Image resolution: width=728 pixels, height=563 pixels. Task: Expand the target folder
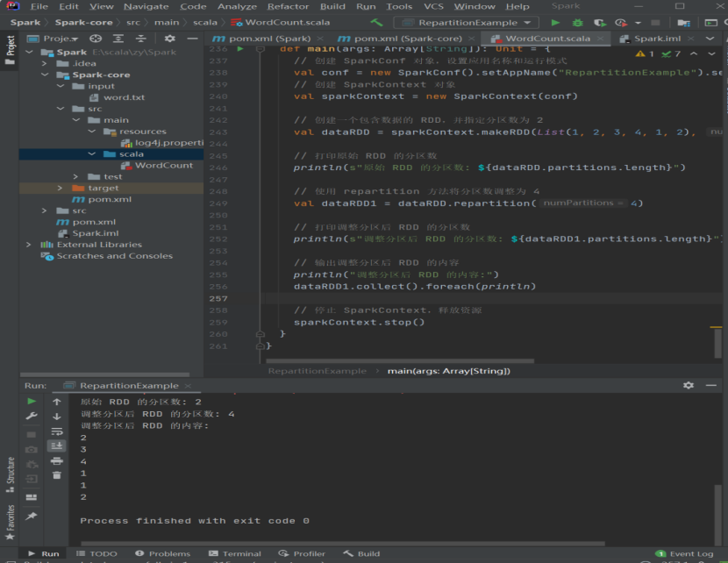tap(60, 188)
